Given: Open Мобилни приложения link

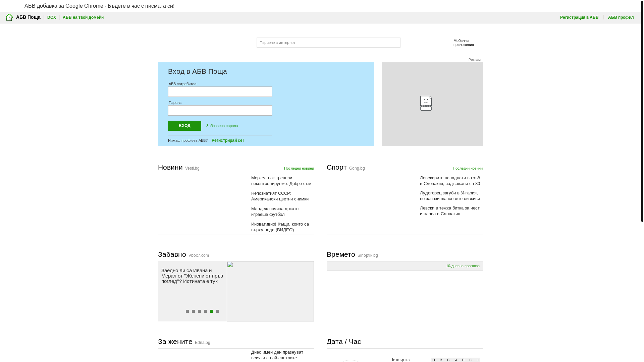Looking at the screenshot, I should point(464,43).
